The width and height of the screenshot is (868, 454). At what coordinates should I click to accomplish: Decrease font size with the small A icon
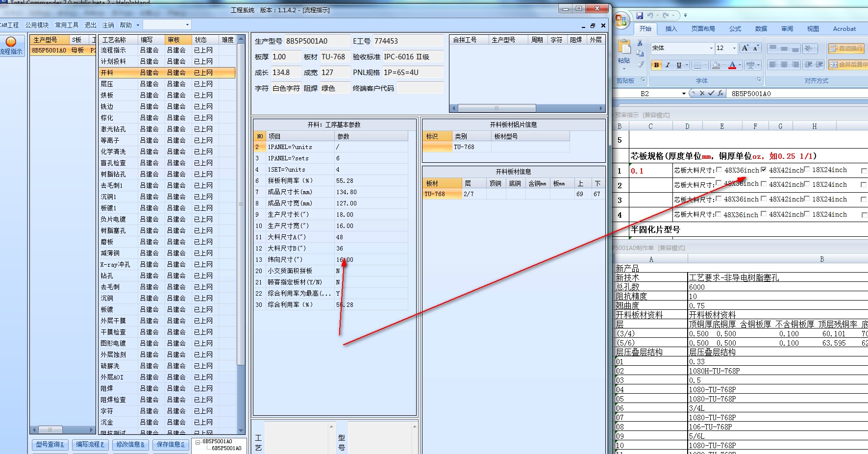pyautogui.click(x=756, y=48)
